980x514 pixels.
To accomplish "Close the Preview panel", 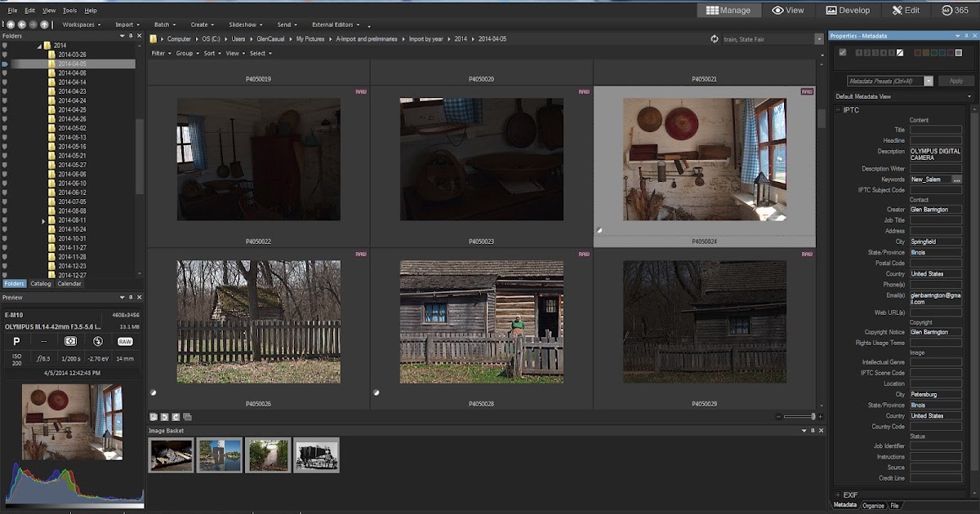I will (x=140, y=298).
